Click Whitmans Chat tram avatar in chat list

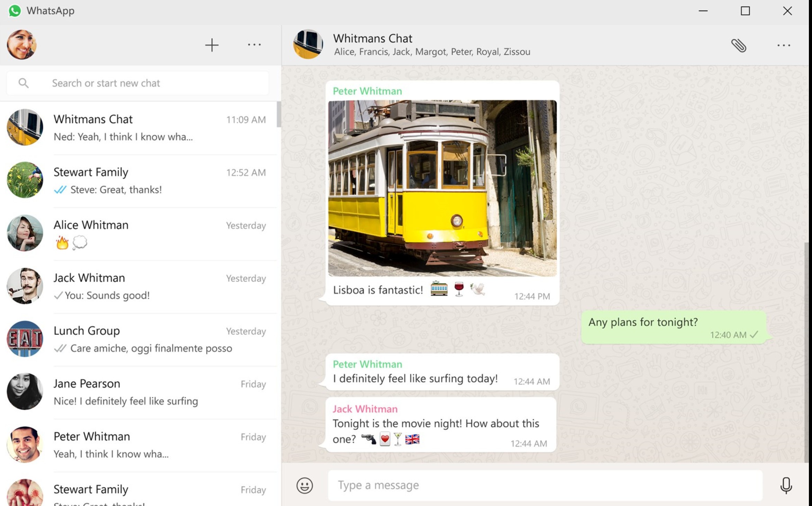[25, 127]
